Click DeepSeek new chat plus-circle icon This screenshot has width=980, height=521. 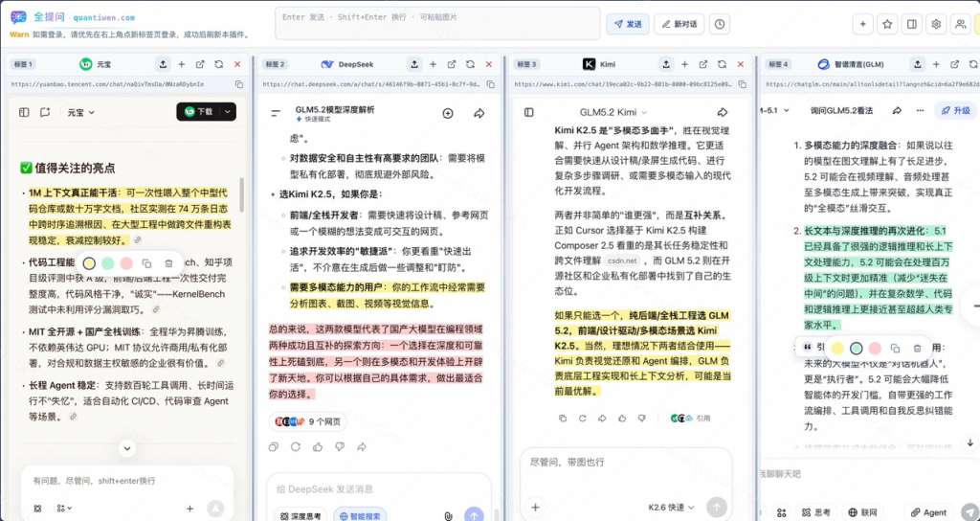(448, 113)
